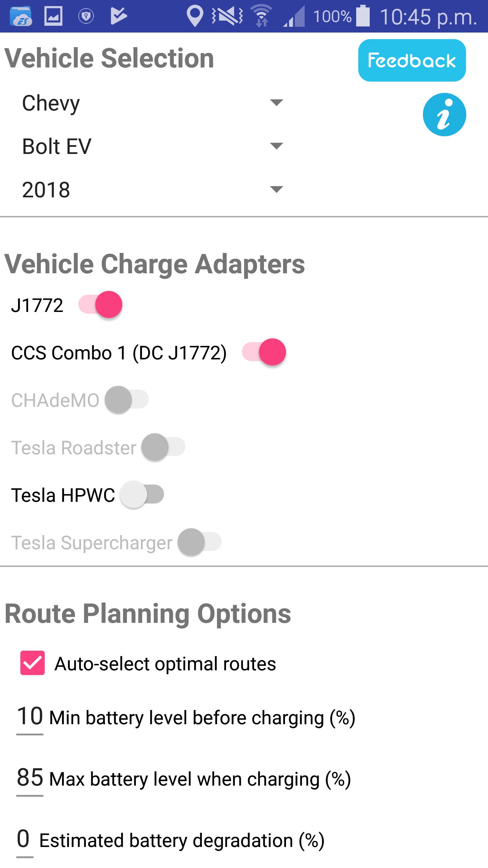Toggle the CHAdeMO adapter switch
This screenshot has width=488, height=868.
coord(127,399)
